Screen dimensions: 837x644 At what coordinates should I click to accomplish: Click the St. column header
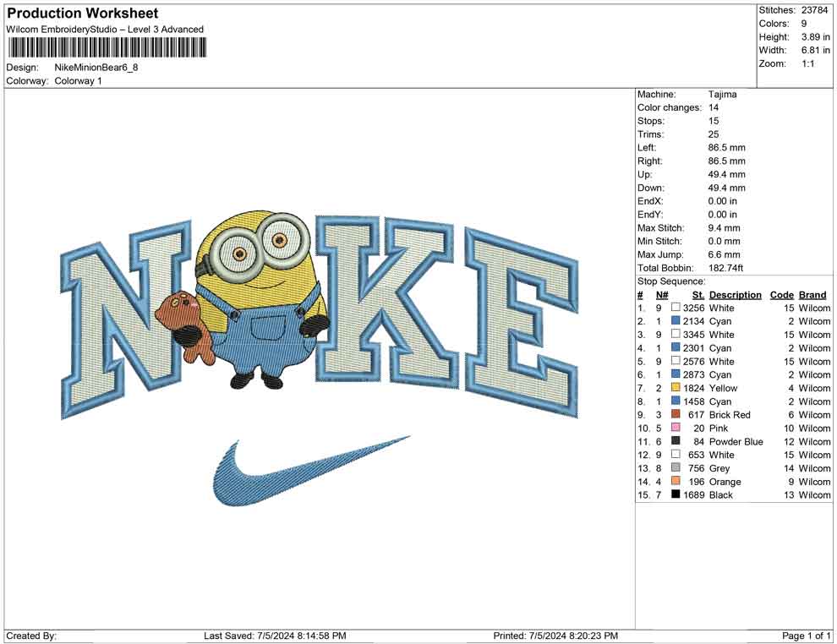pyautogui.click(x=698, y=294)
